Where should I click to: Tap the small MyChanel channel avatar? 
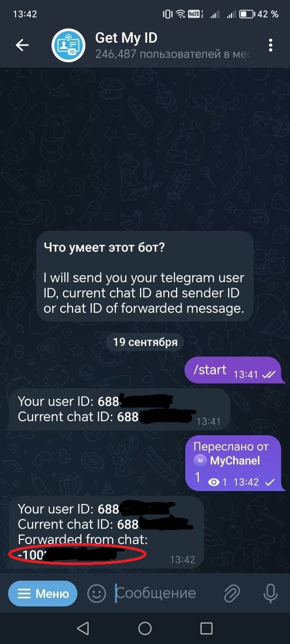click(200, 460)
